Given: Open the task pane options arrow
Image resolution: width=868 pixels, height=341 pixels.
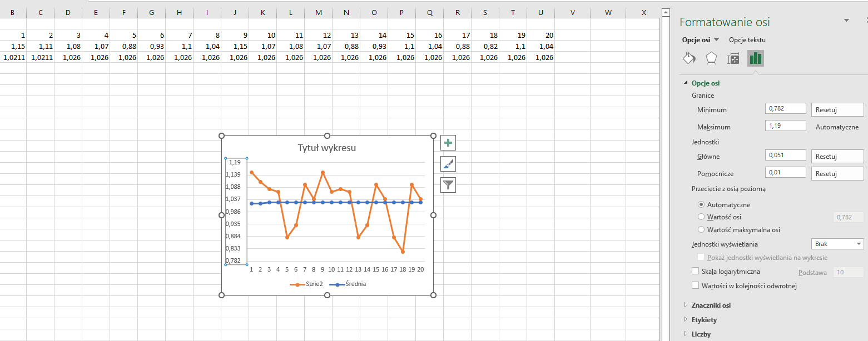Looking at the screenshot, I should pyautogui.click(x=847, y=20).
